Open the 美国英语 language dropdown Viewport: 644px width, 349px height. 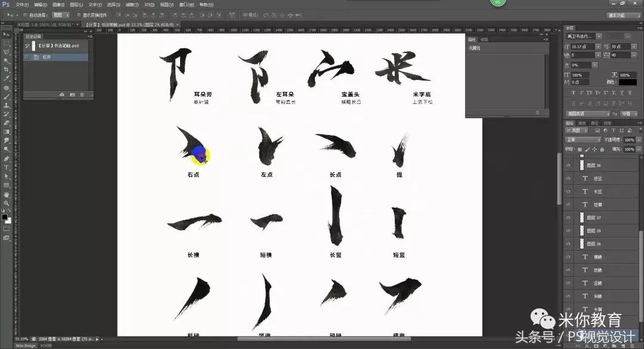pos(588,114)
